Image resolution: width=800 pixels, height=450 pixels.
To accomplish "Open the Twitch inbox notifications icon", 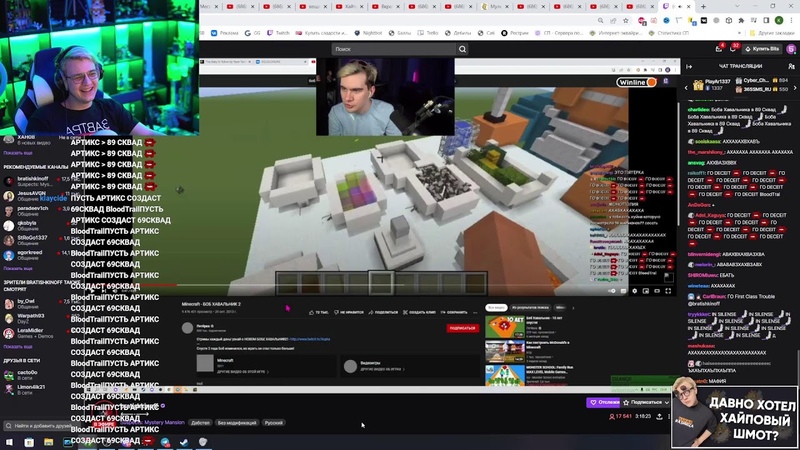I will pos(719,49).
